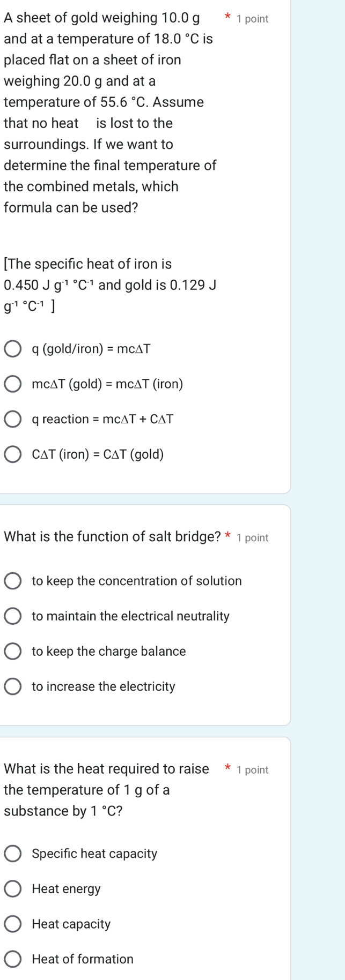Pick the 'Heat capacity' answer
This screenshot has height=980, width=345.
[x=13, y=924]
